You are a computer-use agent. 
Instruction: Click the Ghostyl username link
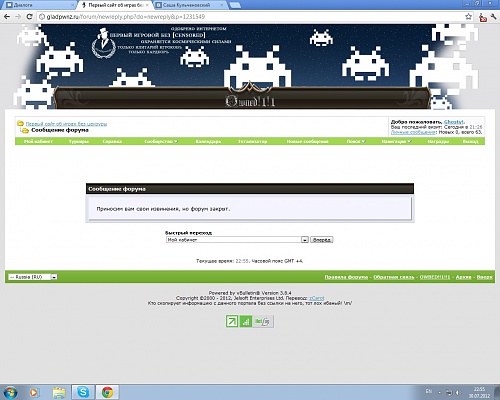click(x=454, y=122)
